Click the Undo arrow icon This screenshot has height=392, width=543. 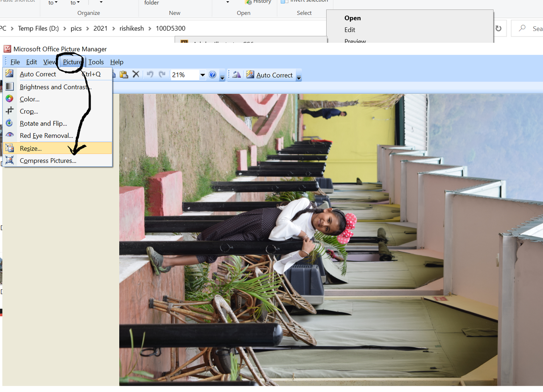[150, 75]
